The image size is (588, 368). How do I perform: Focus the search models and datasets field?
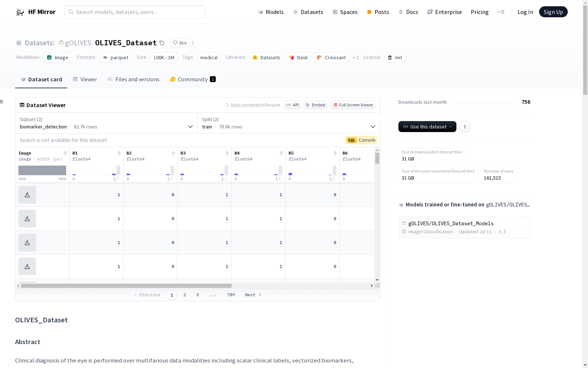(135, 12)
